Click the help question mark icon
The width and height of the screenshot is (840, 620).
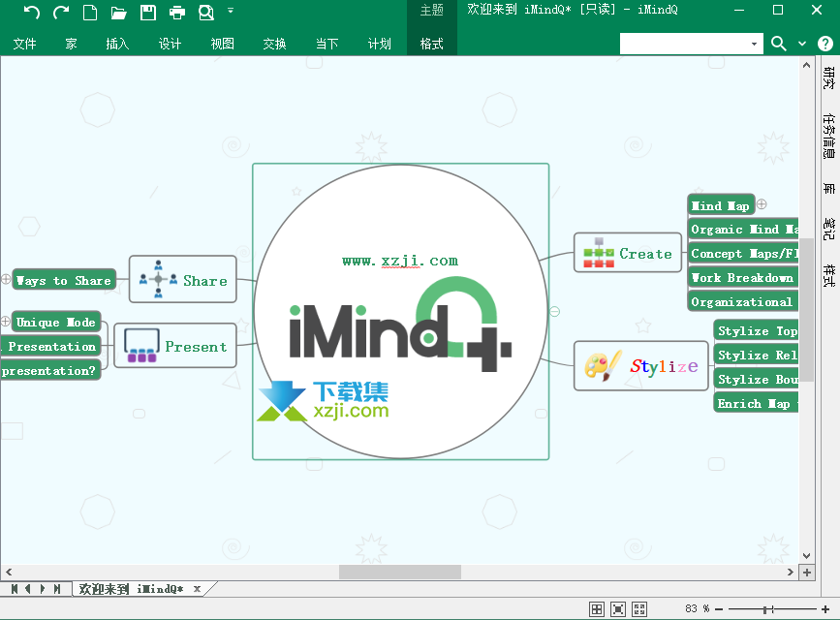click(824, 44)
